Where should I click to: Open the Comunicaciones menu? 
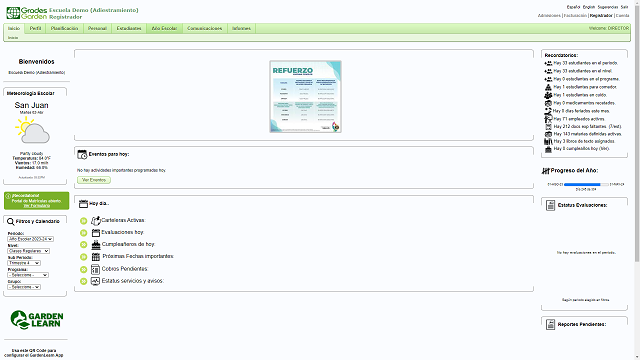(204, 29)
